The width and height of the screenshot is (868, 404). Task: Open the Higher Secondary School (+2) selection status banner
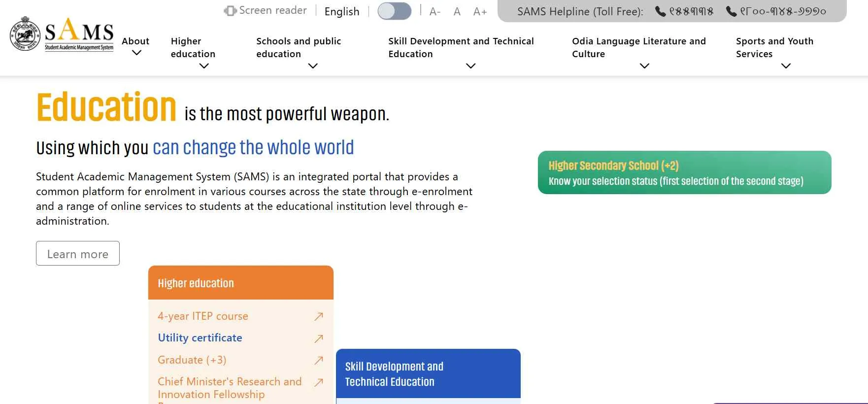click(x=685, y=172)
